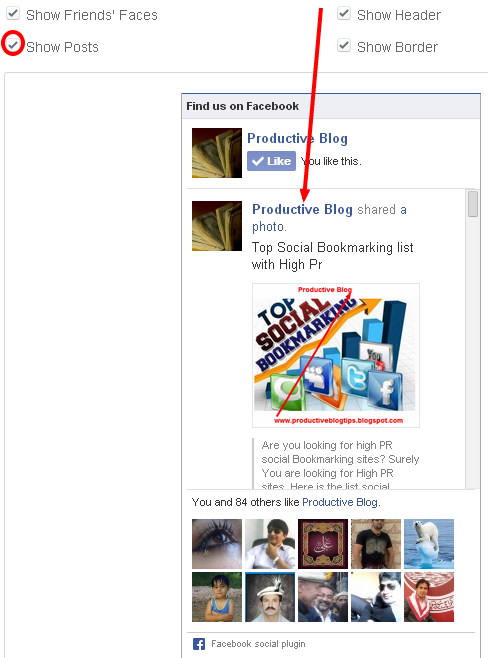Disable the Show Border checkbox
Viewport: 488px width, 658px height.
[344, 45]
